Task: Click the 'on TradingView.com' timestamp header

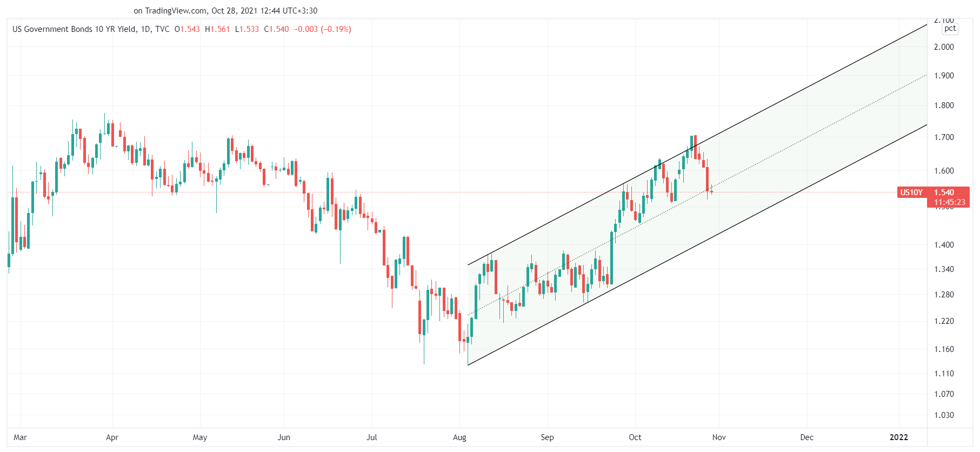Action: pyautogui.click(x=225, y=11)
